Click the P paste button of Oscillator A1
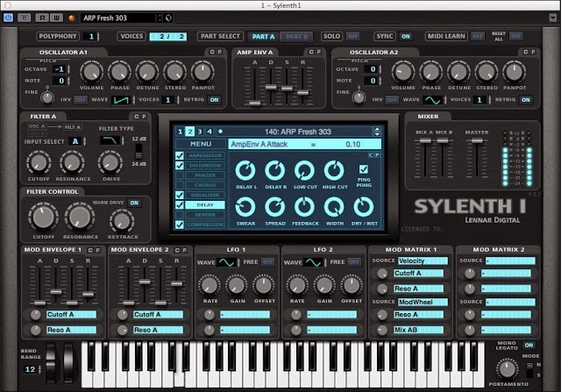 pos(220,52)
